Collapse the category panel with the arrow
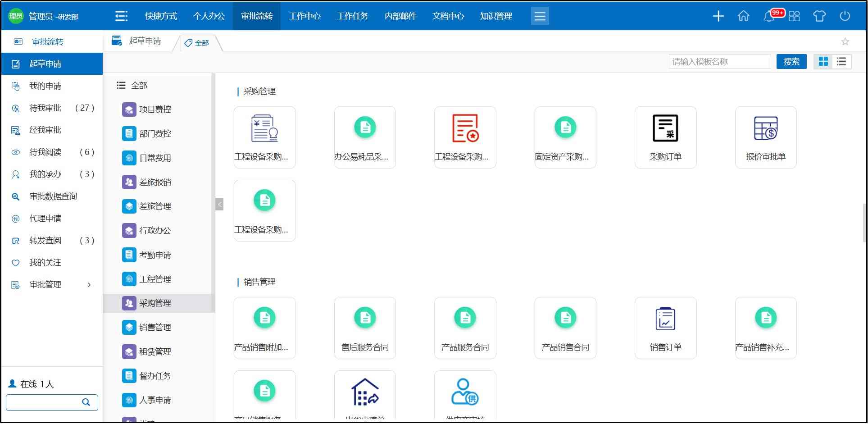 click(x=219, y=204)
